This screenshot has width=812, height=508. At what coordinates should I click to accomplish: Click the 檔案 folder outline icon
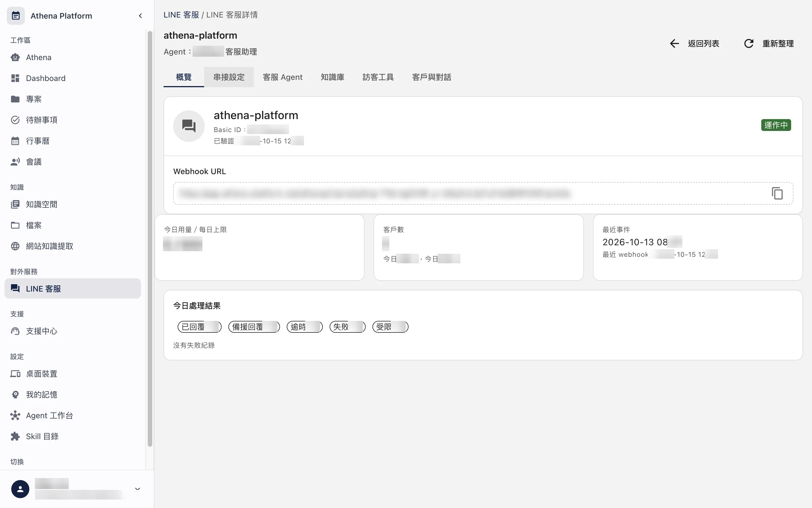coord(15,225)
